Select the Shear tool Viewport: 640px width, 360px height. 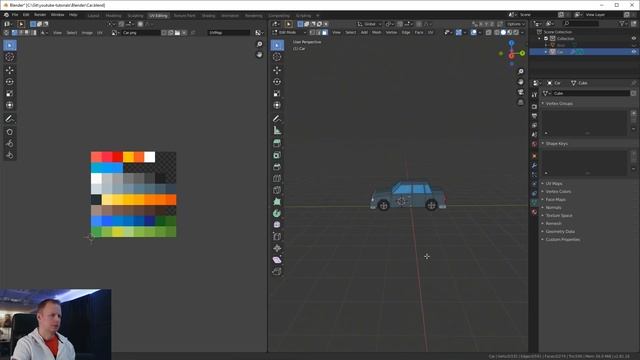(277, 260)
